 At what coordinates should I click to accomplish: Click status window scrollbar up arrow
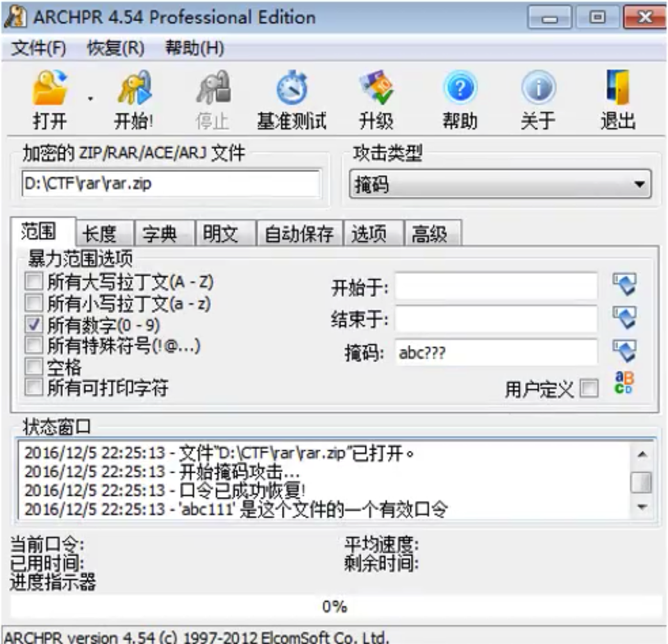642,454
